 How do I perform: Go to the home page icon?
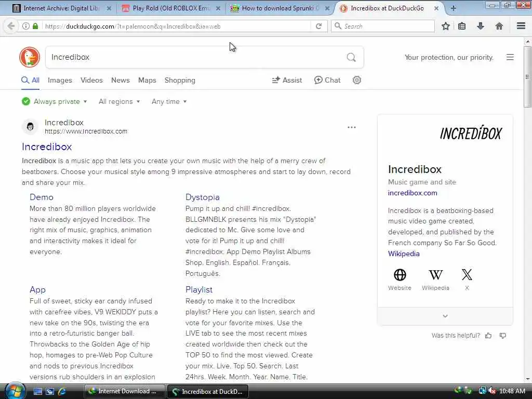[x=499, y=26]
